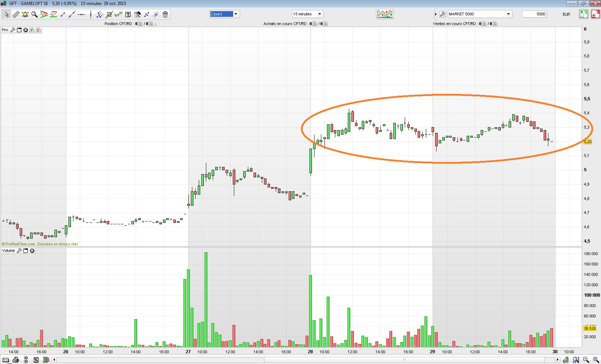Maximize the Prix panel window icon
The width and height of the screenshot is (601, 364).
19,30
